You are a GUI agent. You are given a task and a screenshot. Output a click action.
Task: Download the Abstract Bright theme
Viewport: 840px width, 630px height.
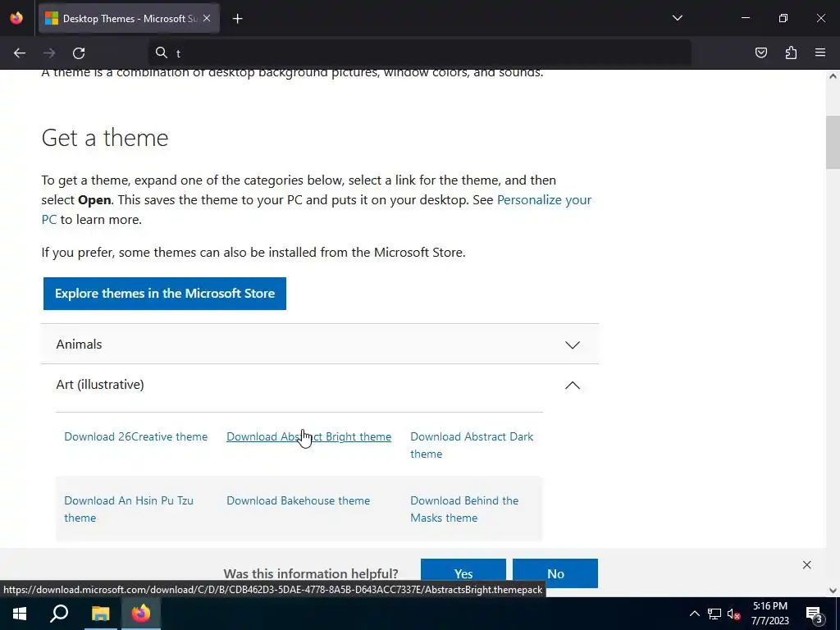coord(308,436)
